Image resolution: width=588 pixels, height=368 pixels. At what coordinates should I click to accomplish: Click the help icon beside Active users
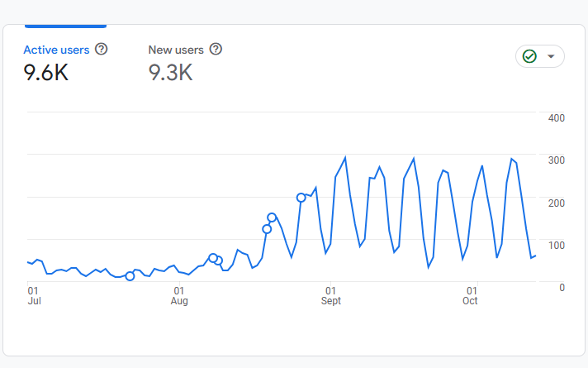(x=102, y=50)
